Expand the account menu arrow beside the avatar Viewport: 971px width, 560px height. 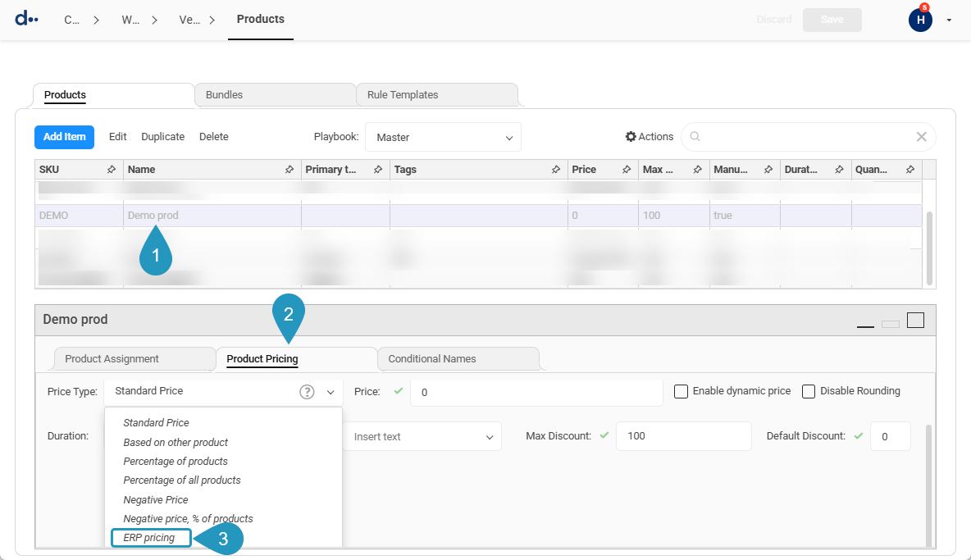[949, 20]
